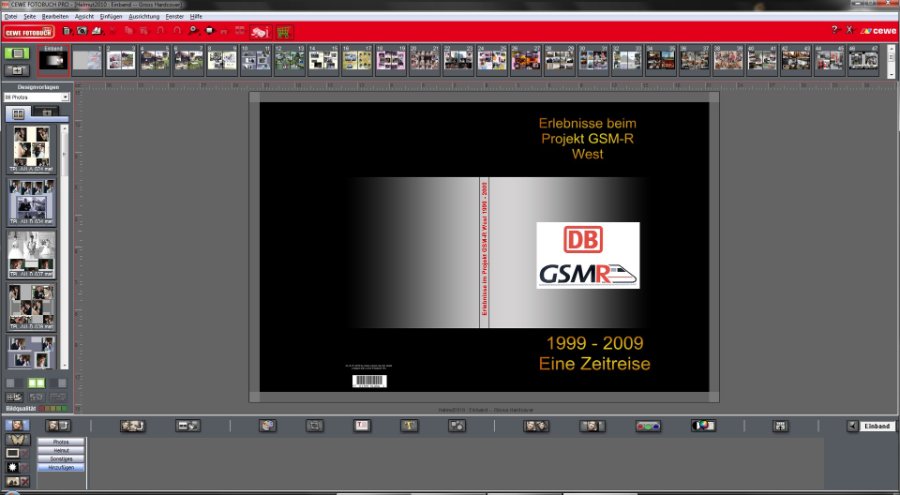Select the pages 8-9 thumbnail

222,60
